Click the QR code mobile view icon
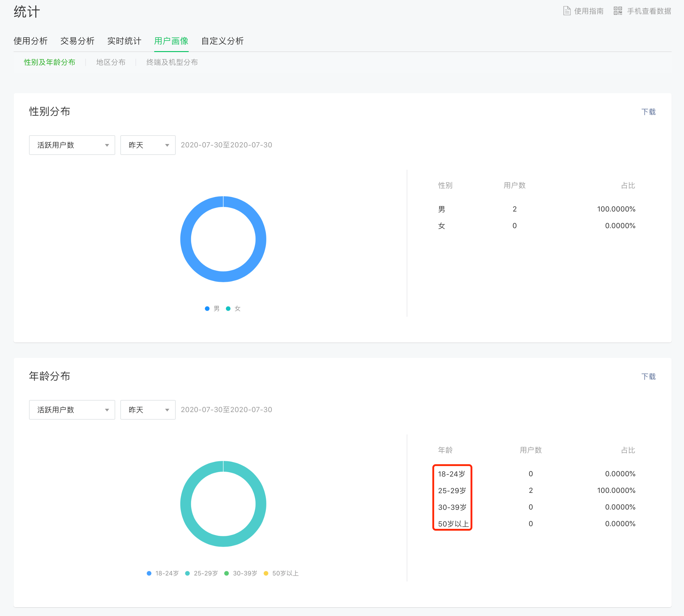684x616 pixels. (x=618, y=11)
